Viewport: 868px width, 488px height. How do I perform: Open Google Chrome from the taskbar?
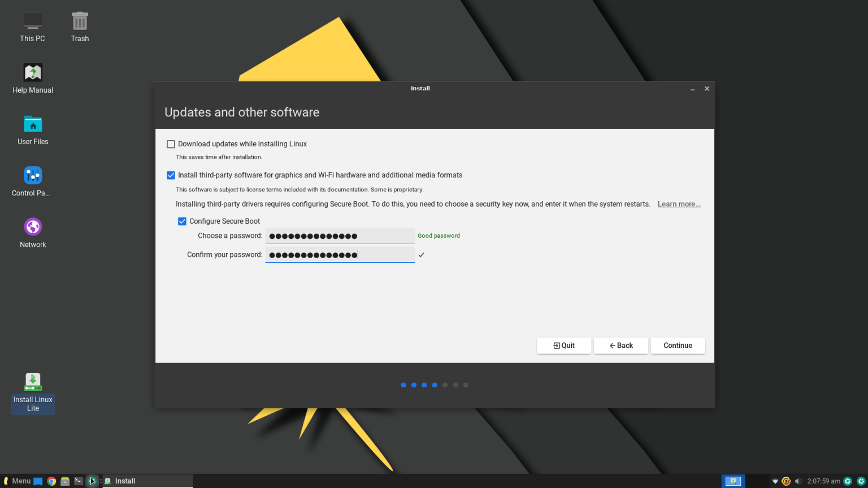click(51, 481)
